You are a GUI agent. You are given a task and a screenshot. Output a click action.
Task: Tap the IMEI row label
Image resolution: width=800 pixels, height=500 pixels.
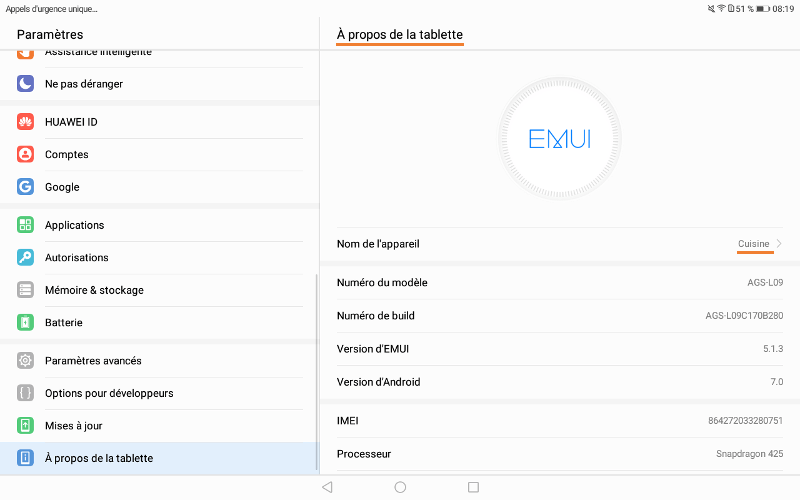pyautogui.click(x=347, y=421)
